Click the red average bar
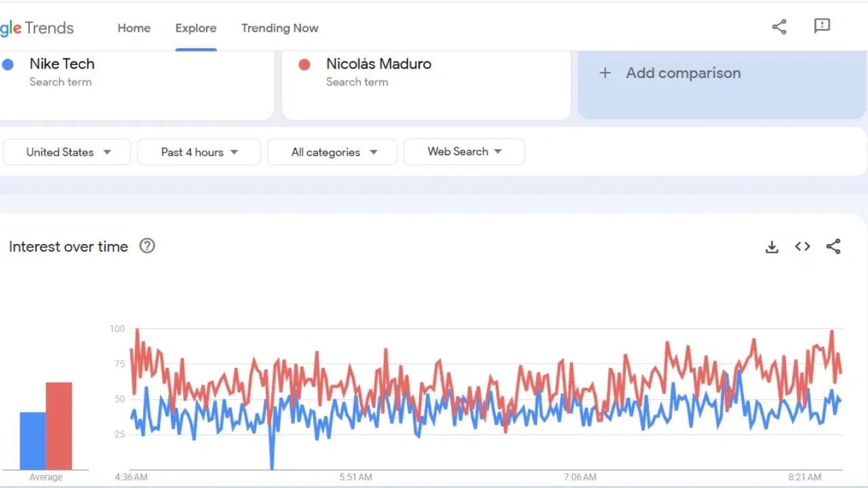The width and height of the screenshot is (868, 488). click(59, 426)
